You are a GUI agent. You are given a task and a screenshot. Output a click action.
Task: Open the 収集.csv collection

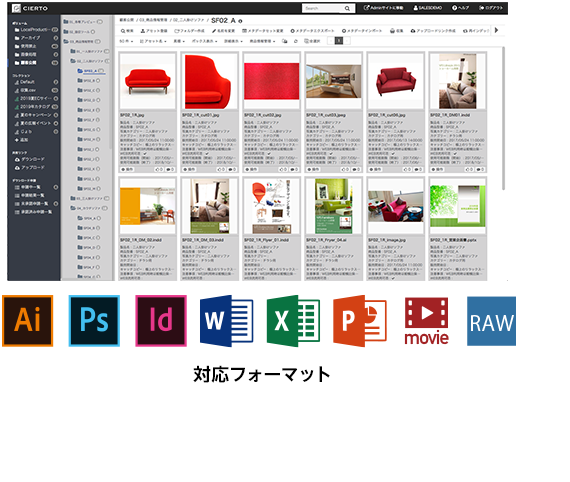click(x=36, y=90)
